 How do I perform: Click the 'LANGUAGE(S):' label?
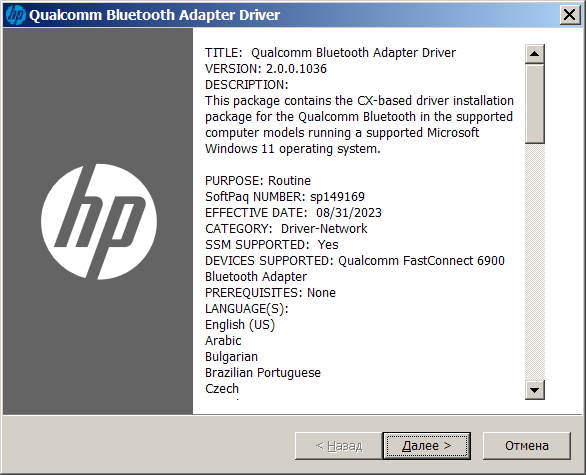247,309
